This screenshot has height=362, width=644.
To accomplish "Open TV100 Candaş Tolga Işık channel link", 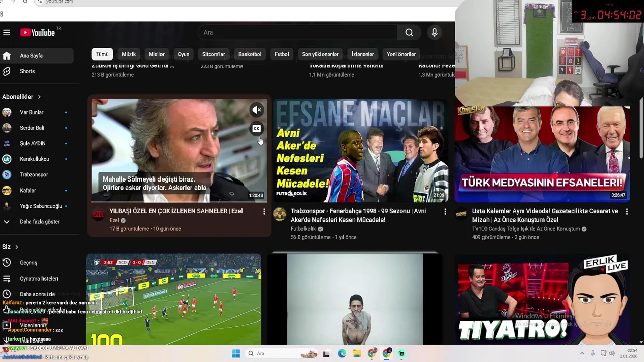I will point(526,229).
